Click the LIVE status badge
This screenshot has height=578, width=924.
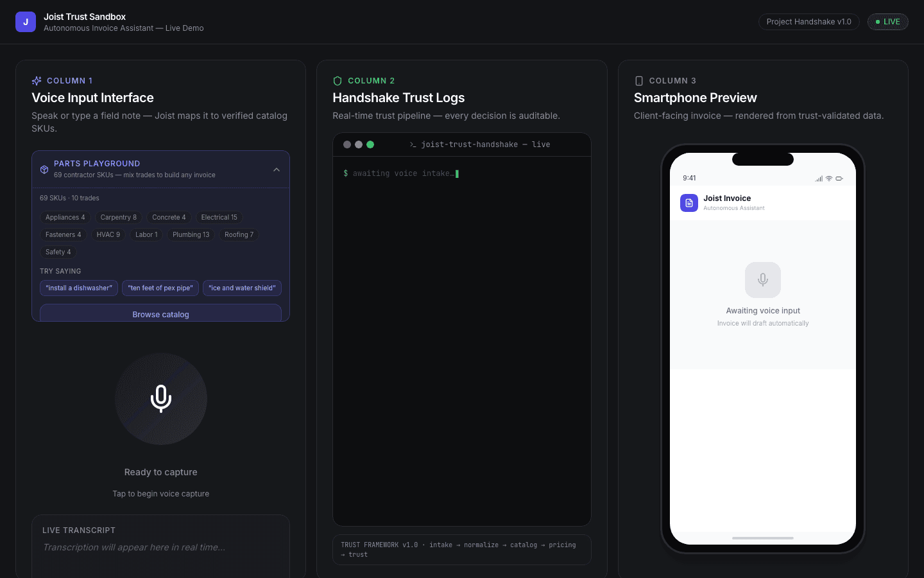[x=888, y=22]
